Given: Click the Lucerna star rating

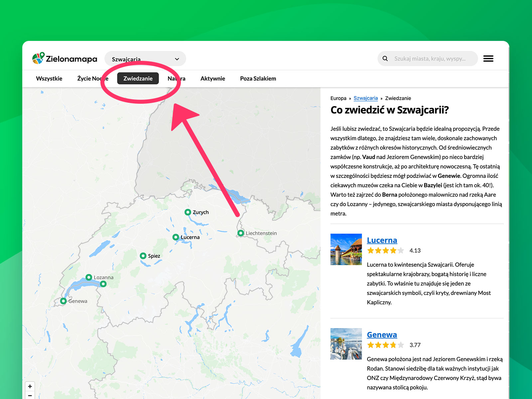Looking at the screenshot, I should click(x=385, y=250).
